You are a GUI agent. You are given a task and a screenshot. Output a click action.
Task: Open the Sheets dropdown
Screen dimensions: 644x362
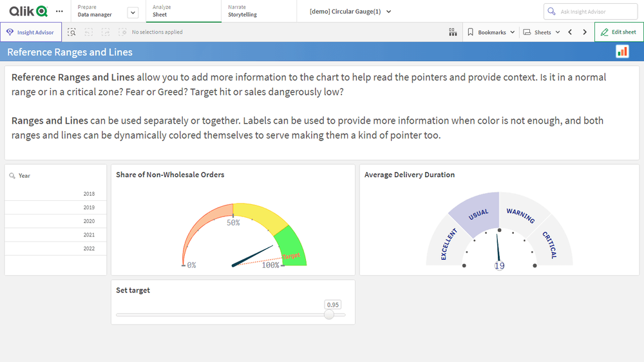click(x=542, y=32)
